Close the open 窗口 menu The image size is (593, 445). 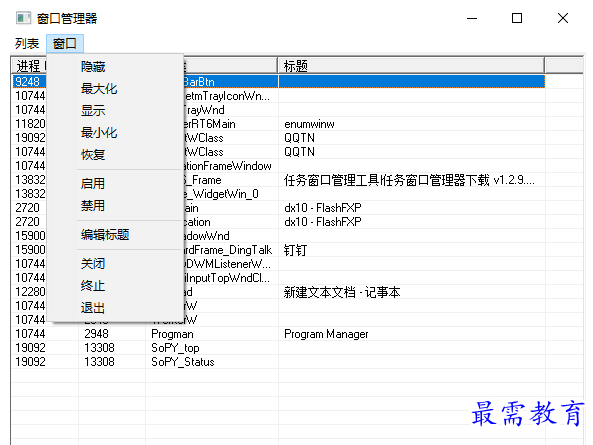pyautogui.click(x=65, y=43)
